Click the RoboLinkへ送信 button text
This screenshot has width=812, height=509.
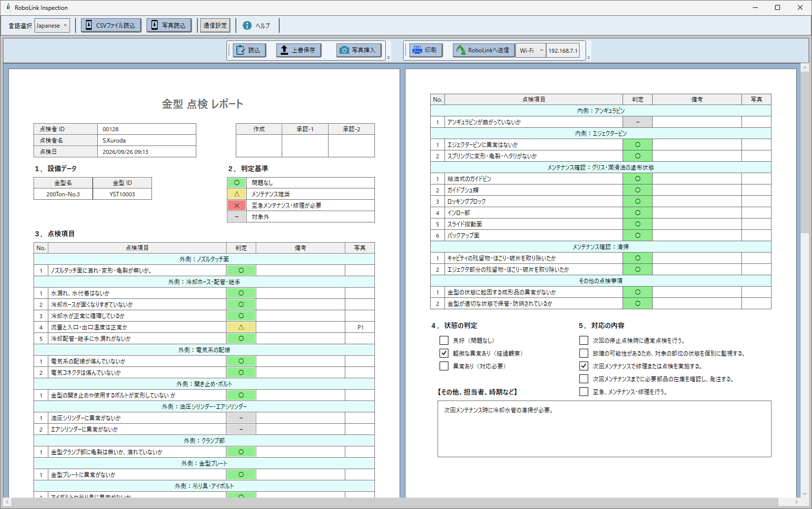(488, 50)
